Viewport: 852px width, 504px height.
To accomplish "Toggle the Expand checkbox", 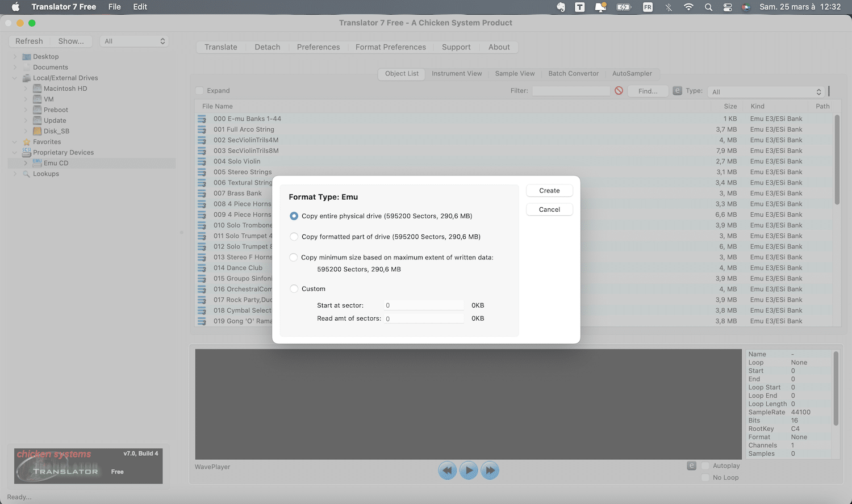I will point(199,91).
